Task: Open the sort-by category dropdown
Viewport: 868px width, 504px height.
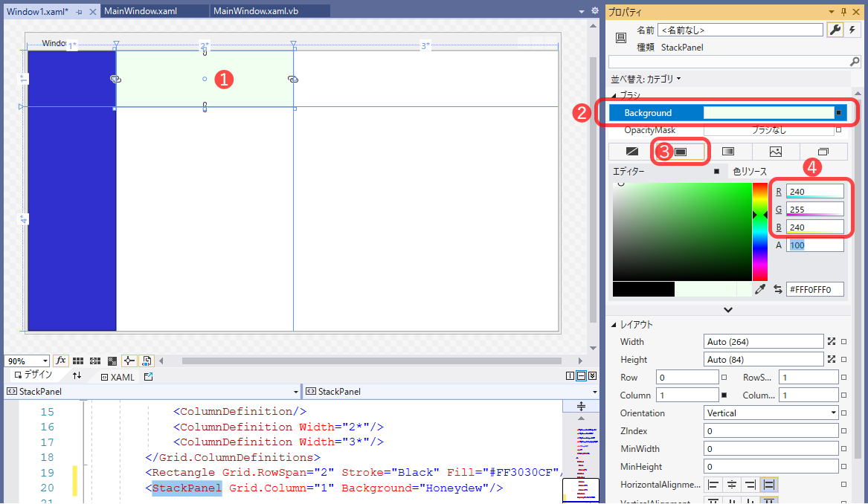Action: (x=678, y=79)
